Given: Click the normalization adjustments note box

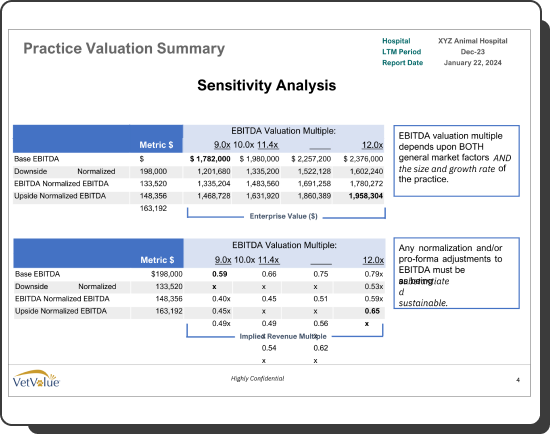Looking at the screenshot, I should (456, 273).
